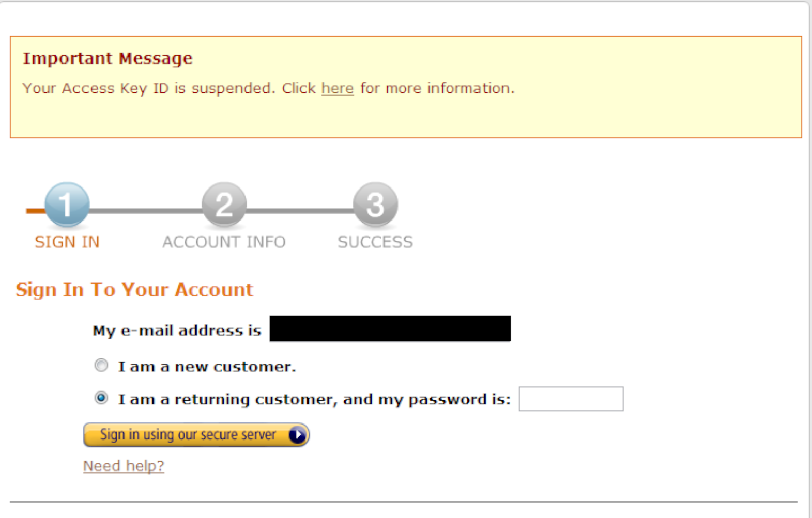Click the step 2 circle icon

pos(224,205)
